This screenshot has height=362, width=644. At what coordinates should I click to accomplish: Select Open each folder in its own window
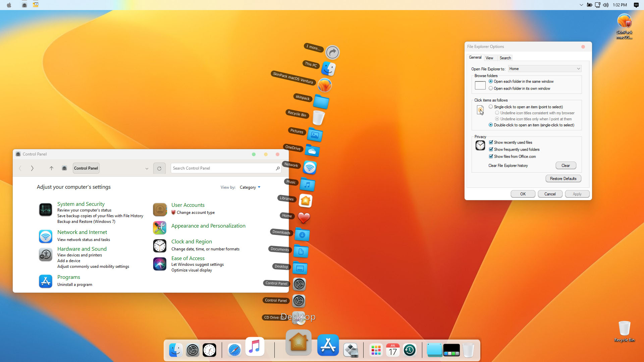(x=491, y=88)
